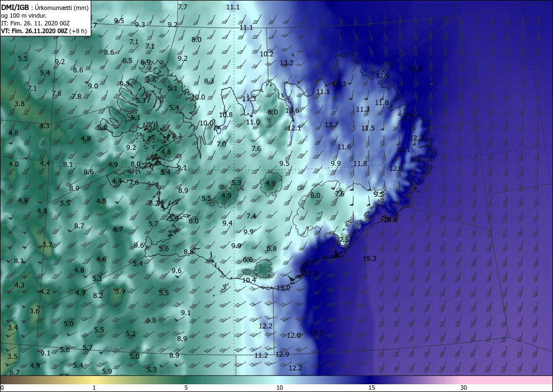Click the map value '7.7'

[182, 7]
